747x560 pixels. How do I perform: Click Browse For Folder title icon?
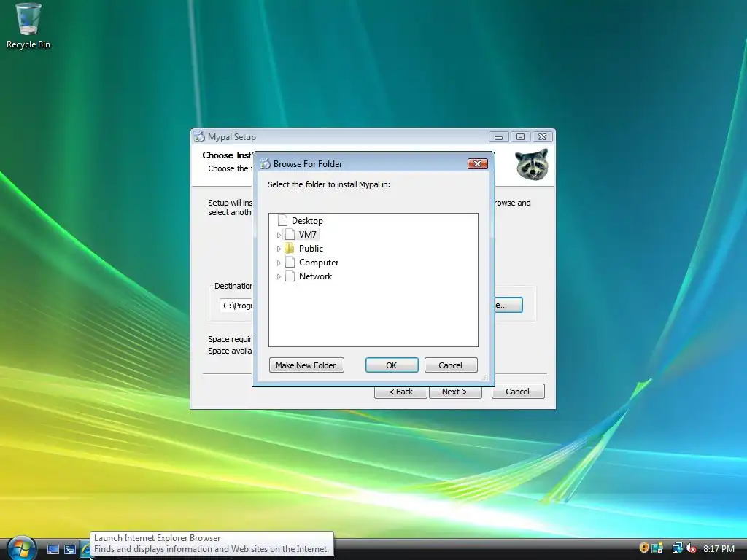[x=265, y=164]
